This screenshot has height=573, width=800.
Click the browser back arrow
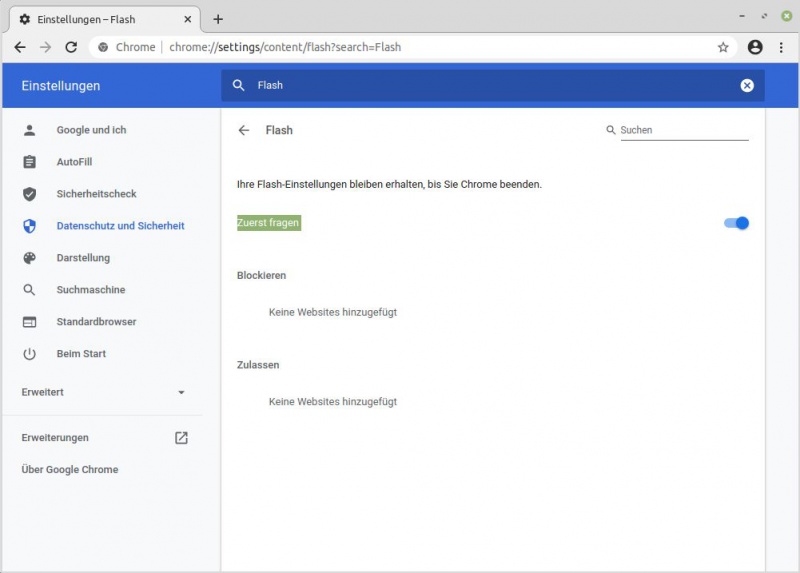[20, 47]
